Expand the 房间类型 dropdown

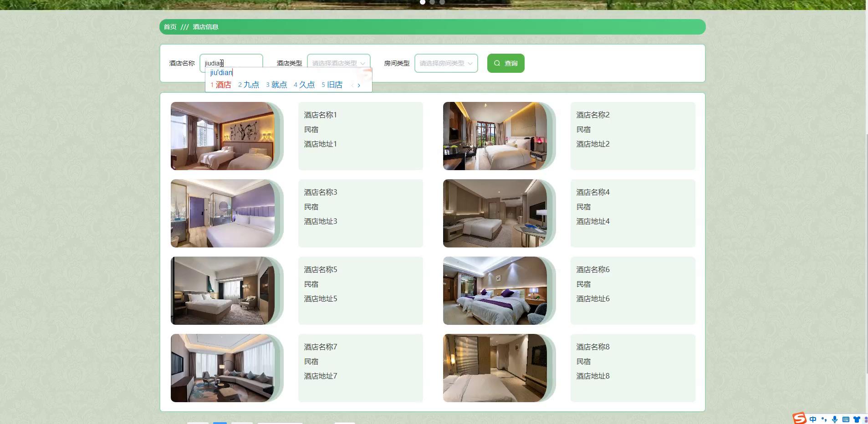pyautogui.click(x=446, y=63)
